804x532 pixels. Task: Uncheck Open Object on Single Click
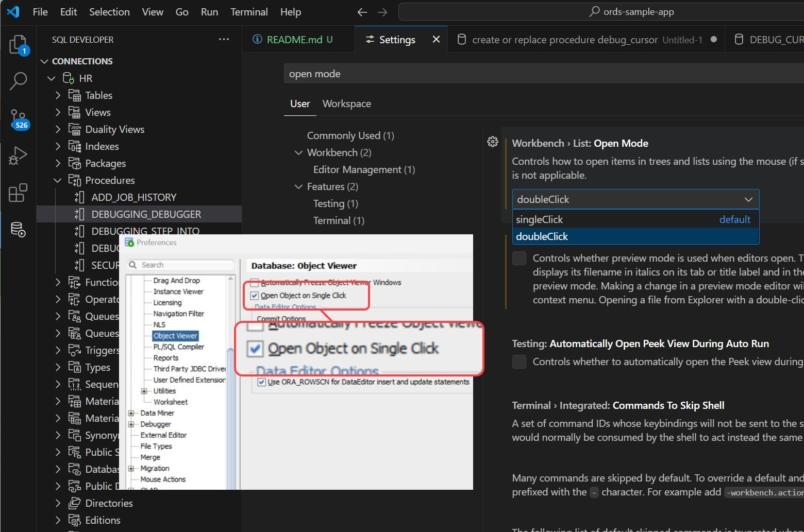[254, 296]
